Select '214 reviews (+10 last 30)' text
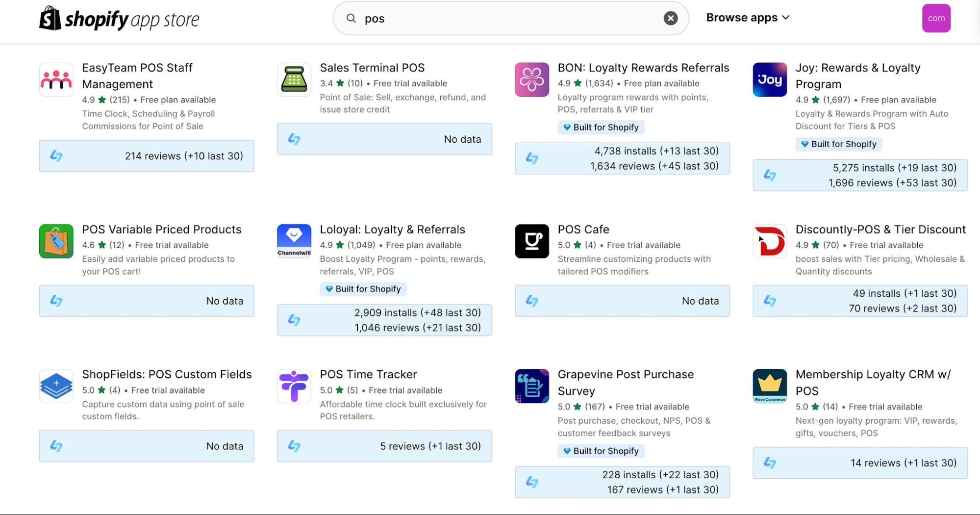Viewport: 980px width, 515px height. tap(184, 156)
